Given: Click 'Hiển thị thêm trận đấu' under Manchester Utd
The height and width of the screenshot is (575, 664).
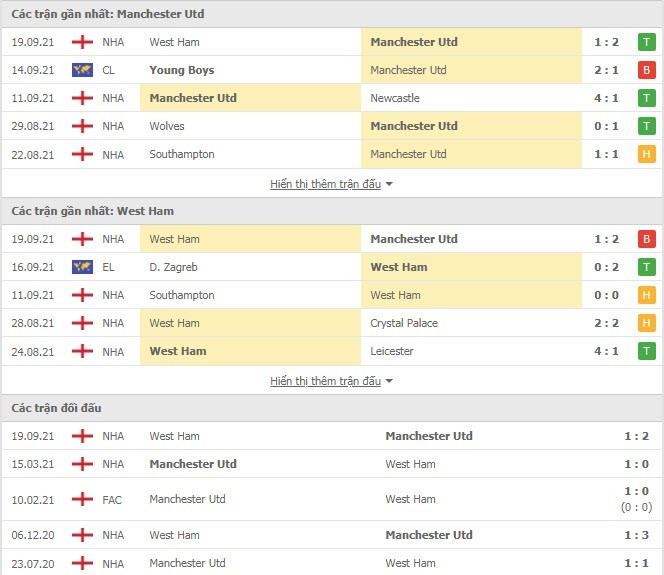Looking at the screenshot, I should pos(325,184).
